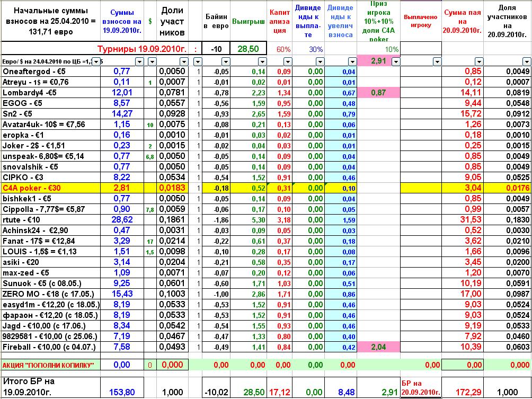532x399 pixels.
Task: Open filter dropdown for Выигрыш column
Action: pos(262,62)
